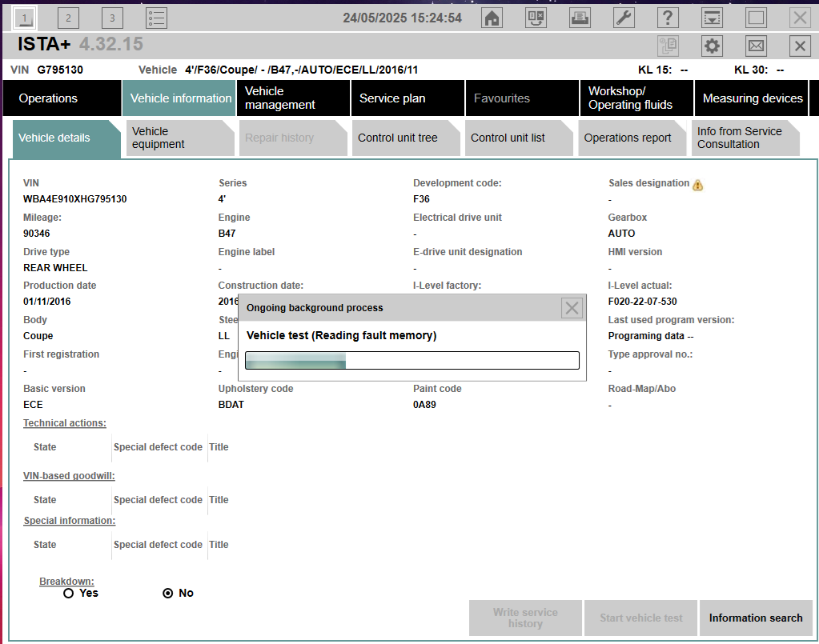
Task: Click the greyed document copy icon
Action: pos(668,46)
